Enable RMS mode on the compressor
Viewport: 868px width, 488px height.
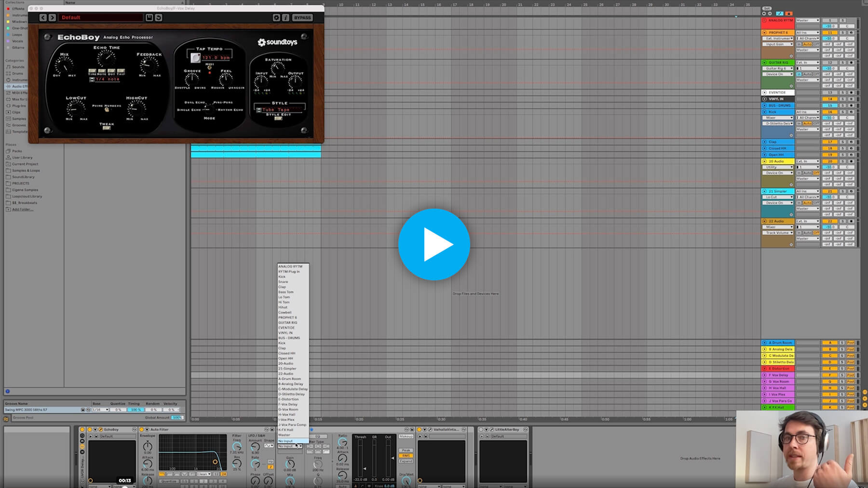pyautogui.click(x=406, y=456)
